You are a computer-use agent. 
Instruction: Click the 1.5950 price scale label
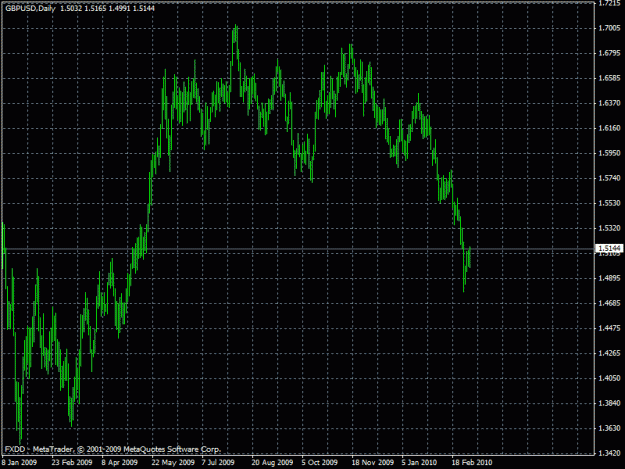[x=610, y=153]
